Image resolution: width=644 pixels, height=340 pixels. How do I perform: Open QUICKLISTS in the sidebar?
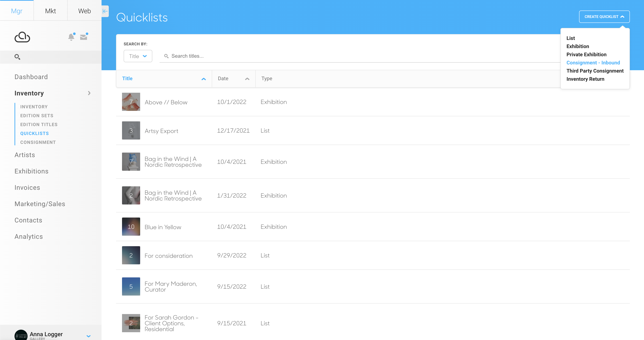(x=34, y=133)
